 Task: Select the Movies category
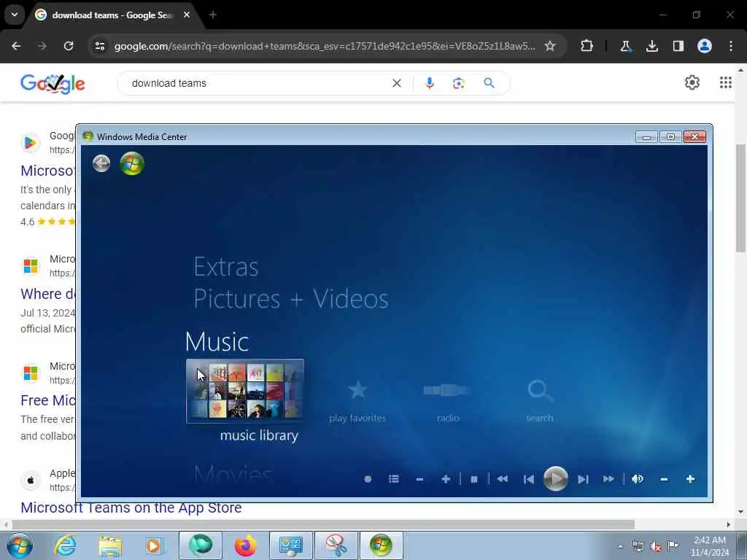pyautogui.click(x=233, y=475)
